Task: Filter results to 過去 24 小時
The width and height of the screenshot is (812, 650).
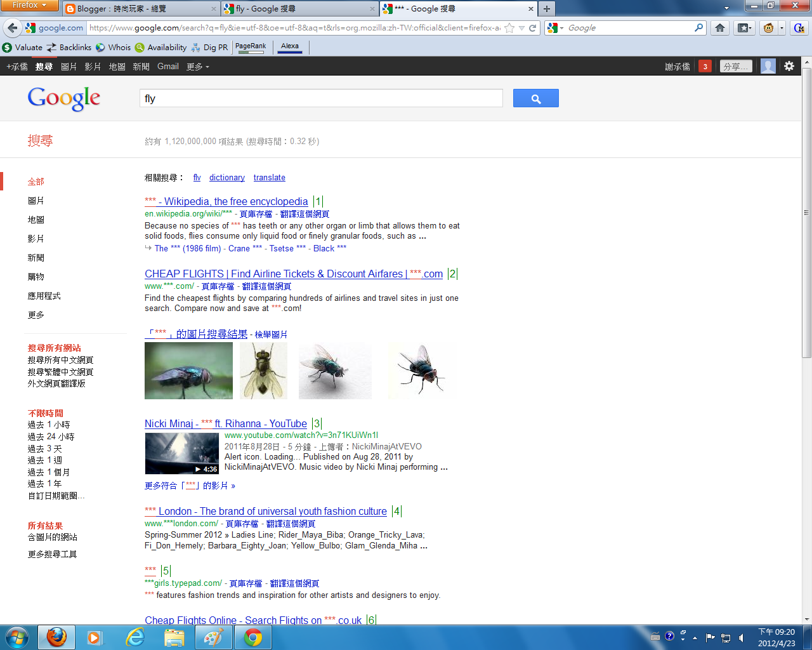Action: click(51, 437)
